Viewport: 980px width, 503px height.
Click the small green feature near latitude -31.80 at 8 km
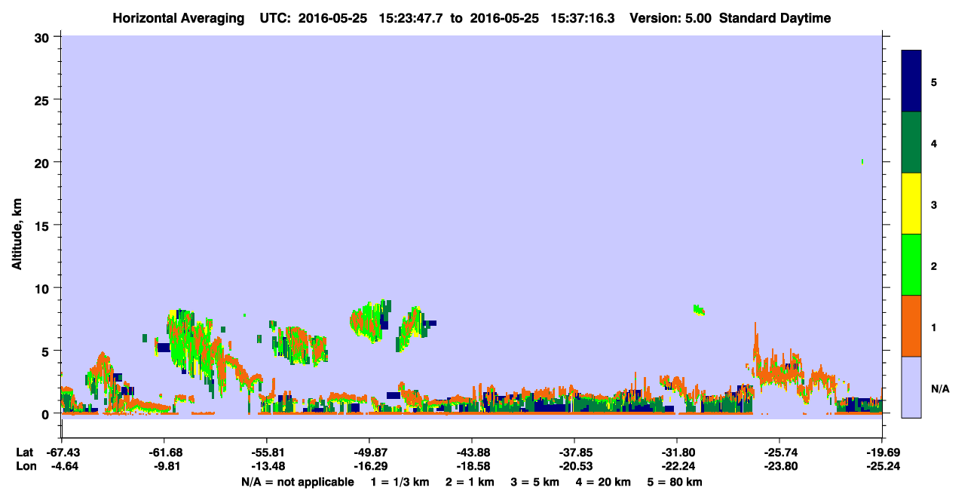coord(699,309)
